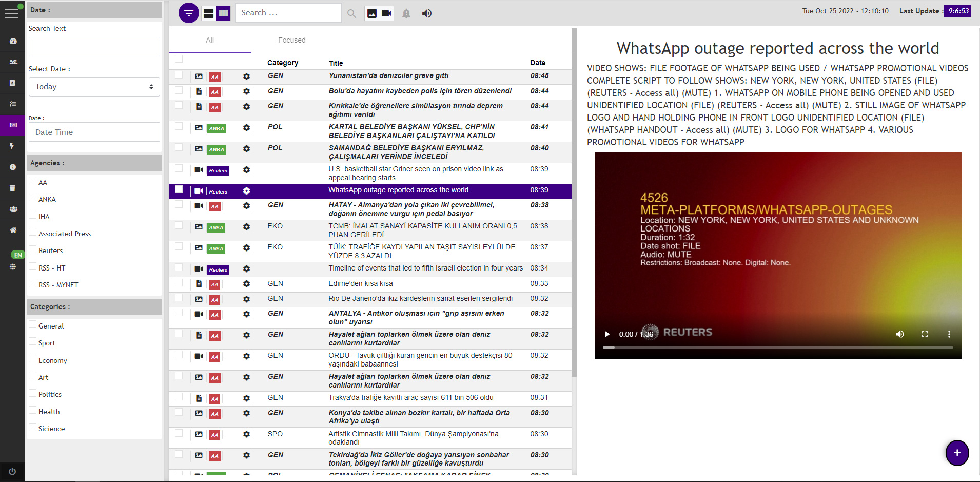Click the search magnifier icon

[x=351, y=14]
